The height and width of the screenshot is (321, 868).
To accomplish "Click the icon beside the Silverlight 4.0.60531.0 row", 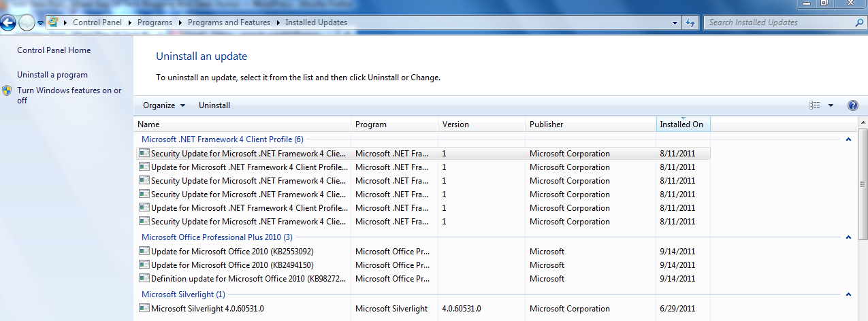I will [144, 309].
